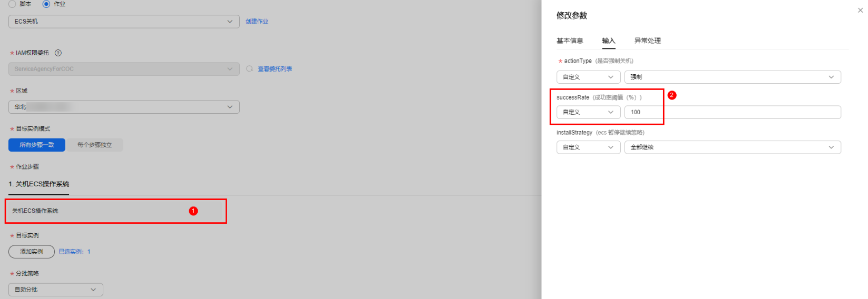Switch to the 异常处理 tab
The height and width of the screenshot is (299, 868).
648,41
